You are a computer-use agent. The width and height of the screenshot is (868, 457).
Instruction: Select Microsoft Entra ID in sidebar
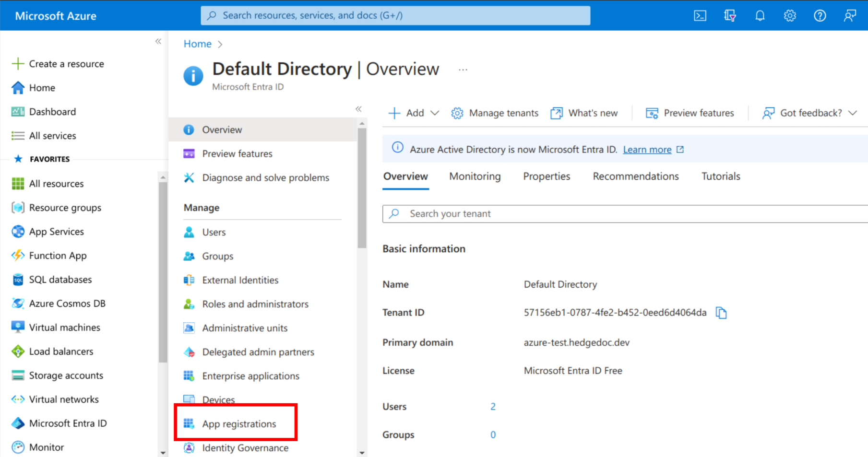click(68, 423)
